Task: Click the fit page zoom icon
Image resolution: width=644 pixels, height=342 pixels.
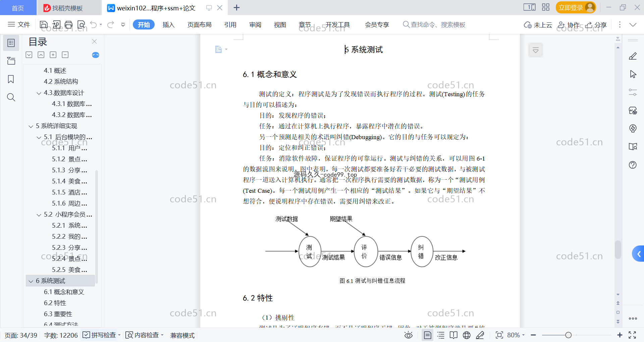Action: [499, 335]
